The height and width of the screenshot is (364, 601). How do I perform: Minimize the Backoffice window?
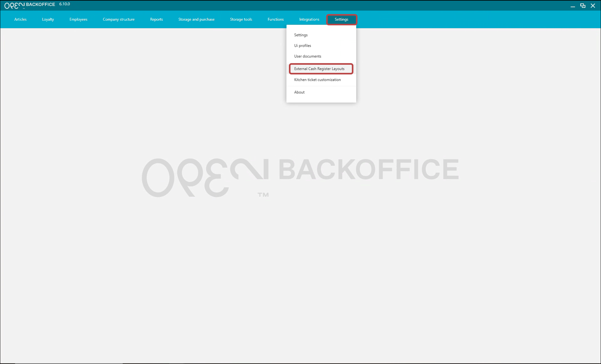[573, 6]
